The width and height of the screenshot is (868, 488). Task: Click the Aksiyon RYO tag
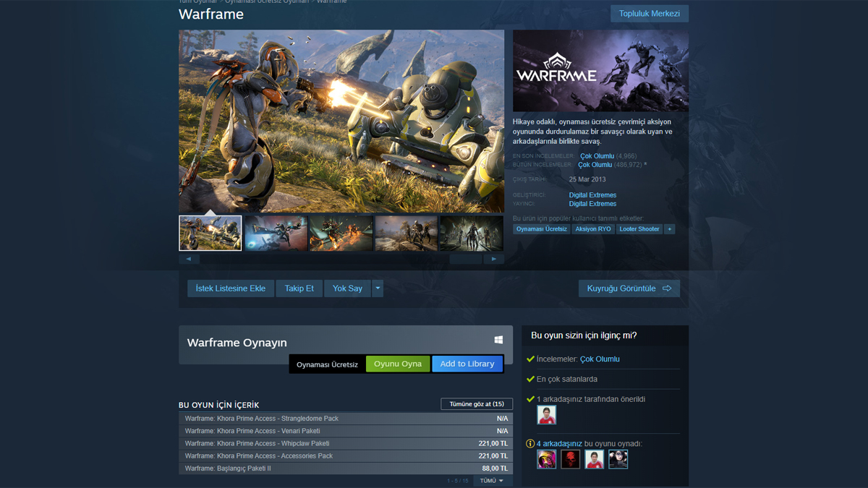pos(593,229)
